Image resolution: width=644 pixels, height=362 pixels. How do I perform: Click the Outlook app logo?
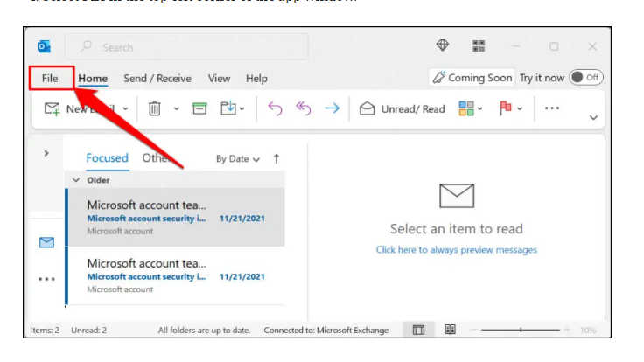[x=44, y=47]
